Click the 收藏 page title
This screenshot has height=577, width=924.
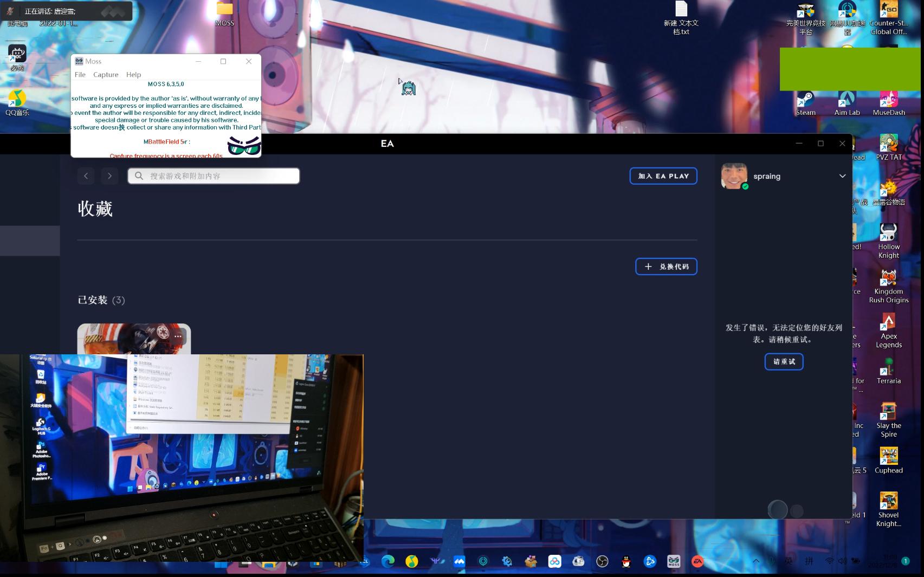95,209
